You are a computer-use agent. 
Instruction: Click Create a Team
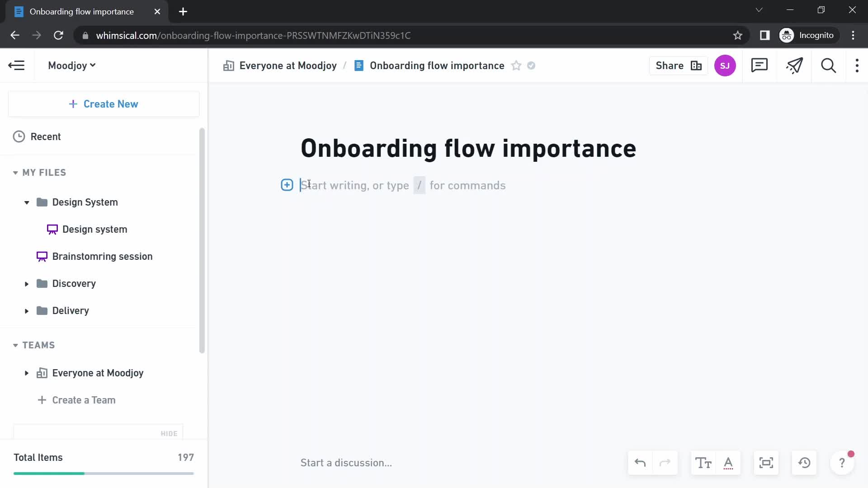pos(76,400)
